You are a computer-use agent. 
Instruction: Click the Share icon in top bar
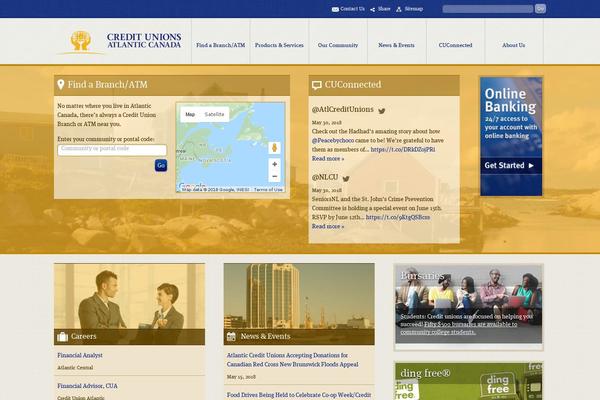pos(371,9)
